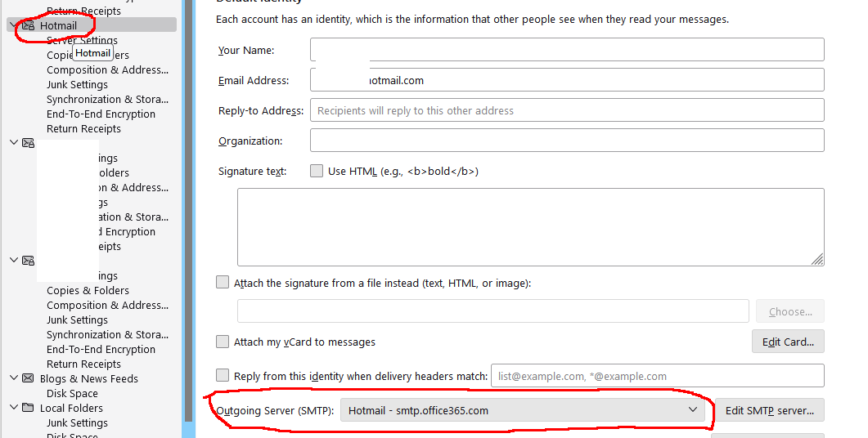This screenshot has width=868, height=438.
Task: Click the Local Folders folder icon
Action: [28, 408]
